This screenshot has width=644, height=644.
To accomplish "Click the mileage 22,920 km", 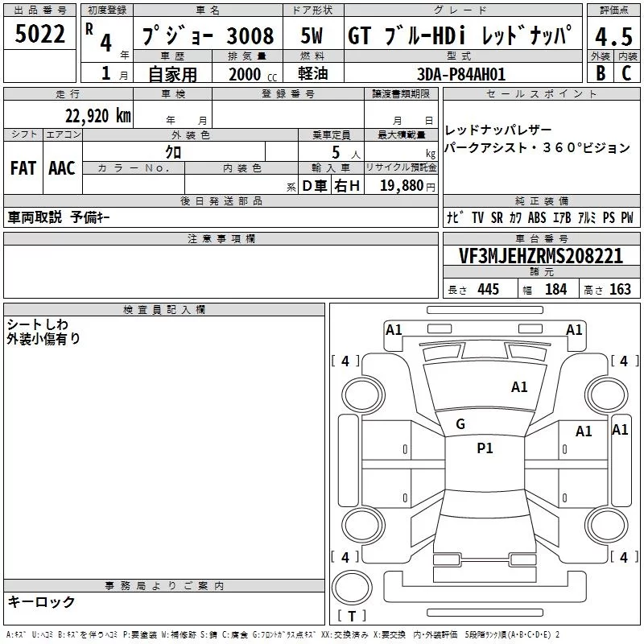I will click(x=98, y=116).
